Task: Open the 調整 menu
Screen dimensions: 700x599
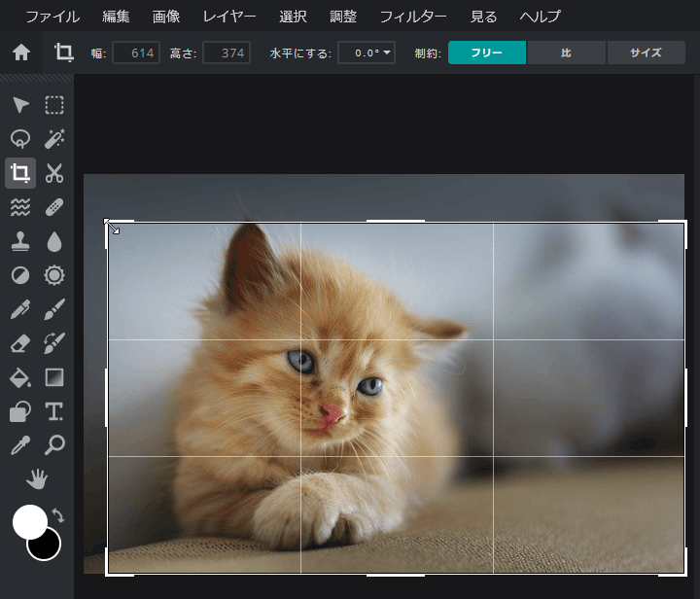Action: click(343, 17)
